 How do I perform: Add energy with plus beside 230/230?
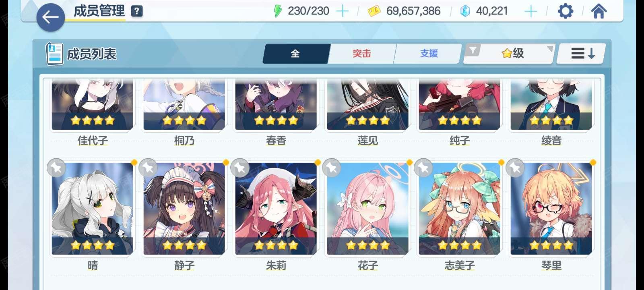pyautogui.click(x=342, y=11)
